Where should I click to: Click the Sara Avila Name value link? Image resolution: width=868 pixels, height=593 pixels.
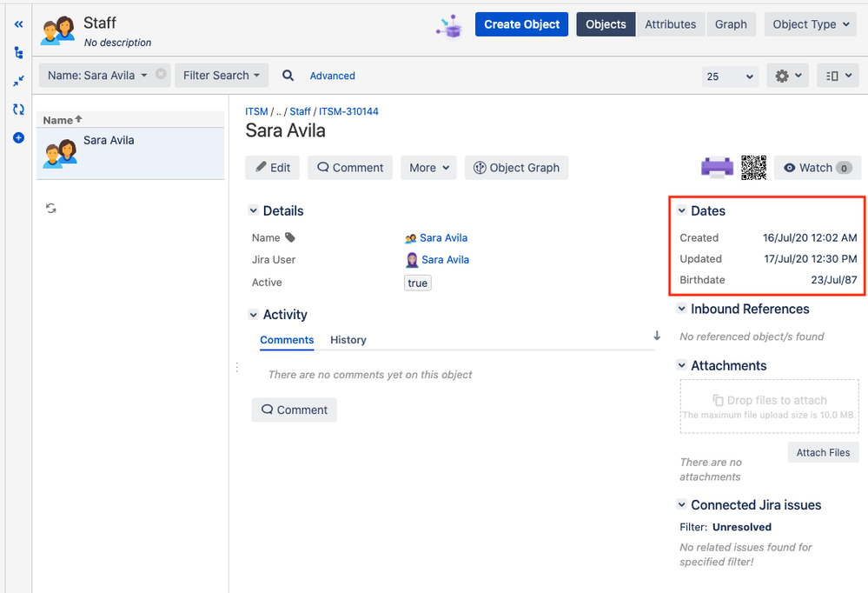pos(443,237)
